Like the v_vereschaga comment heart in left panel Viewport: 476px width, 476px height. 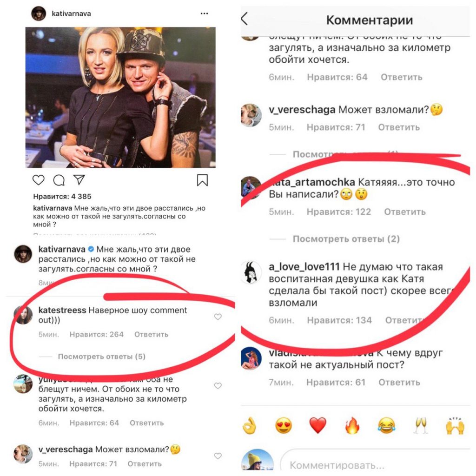pos(218,456)
